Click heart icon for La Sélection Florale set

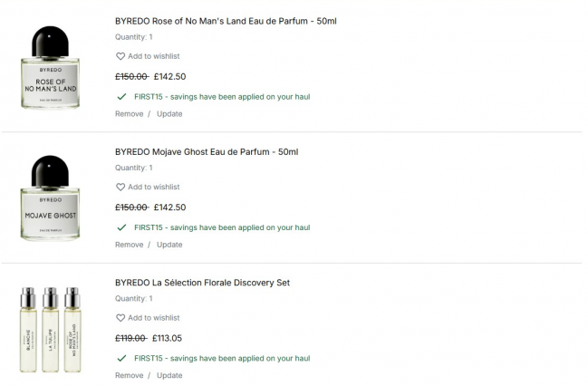pyautogui.click(x=120, y=318)
